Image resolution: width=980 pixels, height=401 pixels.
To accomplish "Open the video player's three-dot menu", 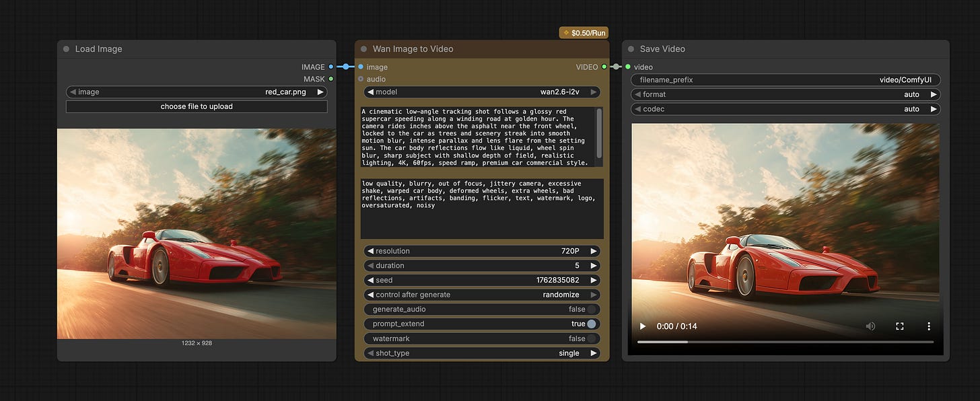I will click(929, 326).
